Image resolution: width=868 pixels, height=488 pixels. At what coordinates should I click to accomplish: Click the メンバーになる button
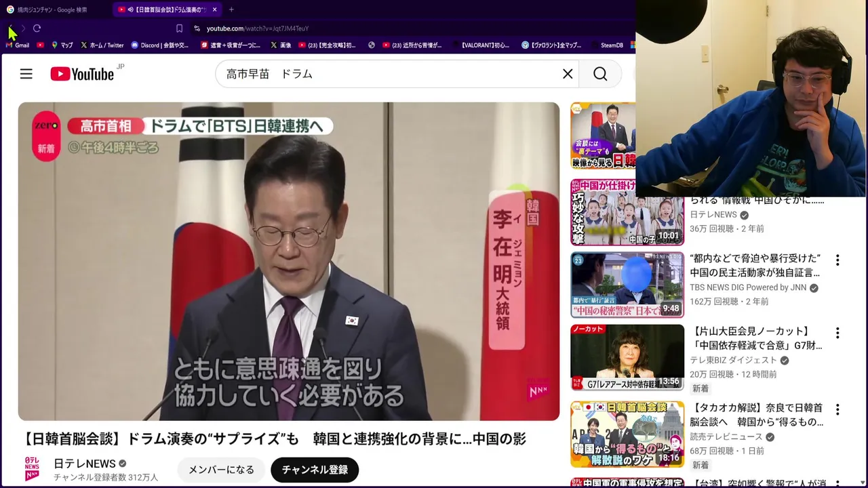coord(221,470)
